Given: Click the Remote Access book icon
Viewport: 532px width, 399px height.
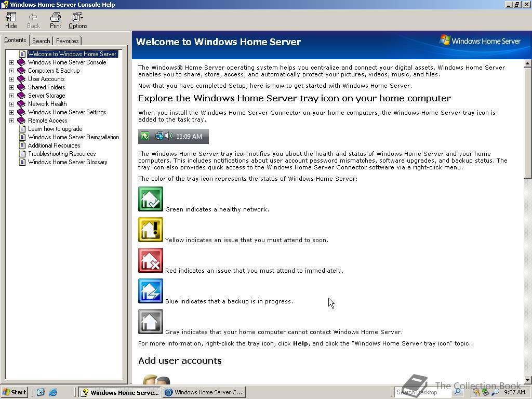Looking at the screenshot, I should coord(21,121).
